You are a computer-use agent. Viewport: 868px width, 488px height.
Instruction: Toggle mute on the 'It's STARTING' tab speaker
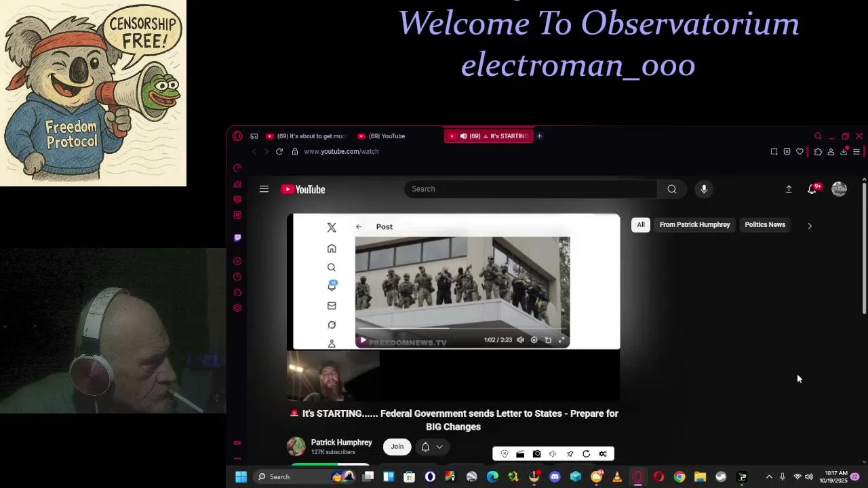(x=463, y=136)
